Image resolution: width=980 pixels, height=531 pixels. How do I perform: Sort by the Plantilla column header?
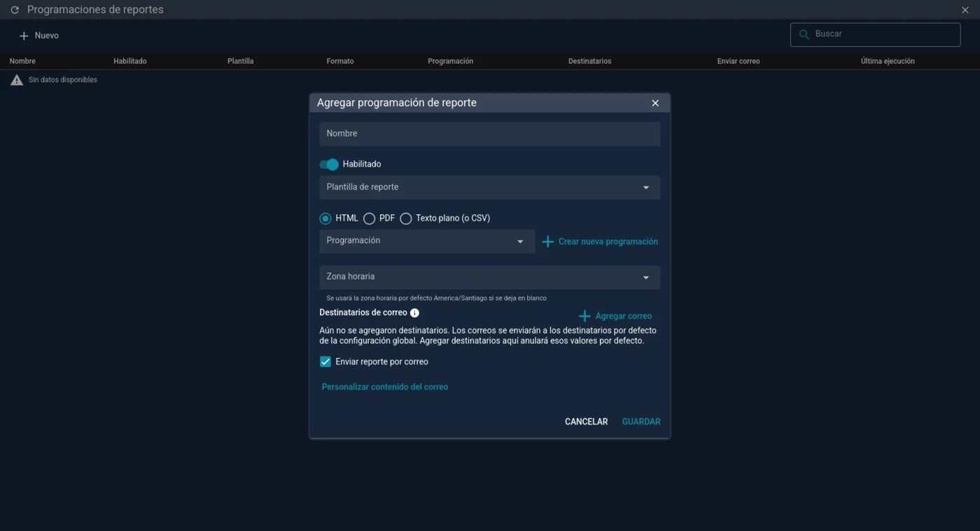coord(240,62)
